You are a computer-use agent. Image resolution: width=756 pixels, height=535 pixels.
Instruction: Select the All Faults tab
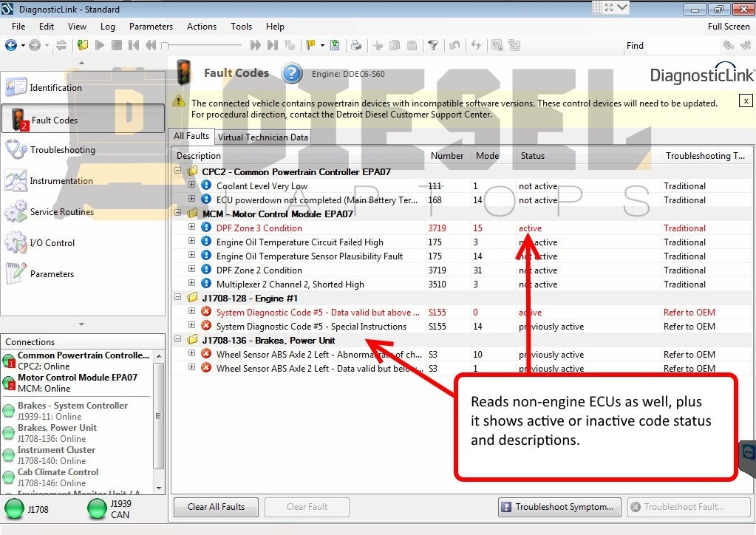191,136
